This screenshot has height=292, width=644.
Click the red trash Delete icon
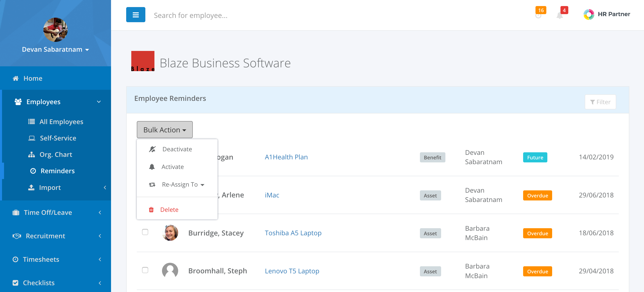(151, 210)
